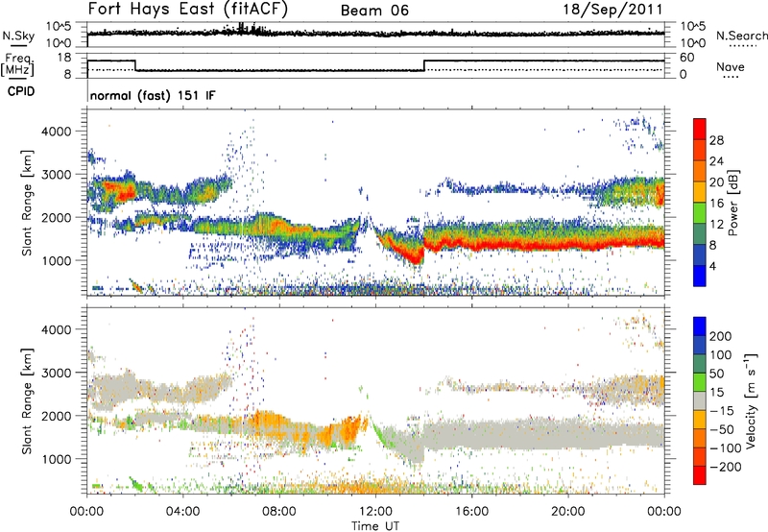
Task: Click the 'Beam 06' label
Action: [374, 11]
